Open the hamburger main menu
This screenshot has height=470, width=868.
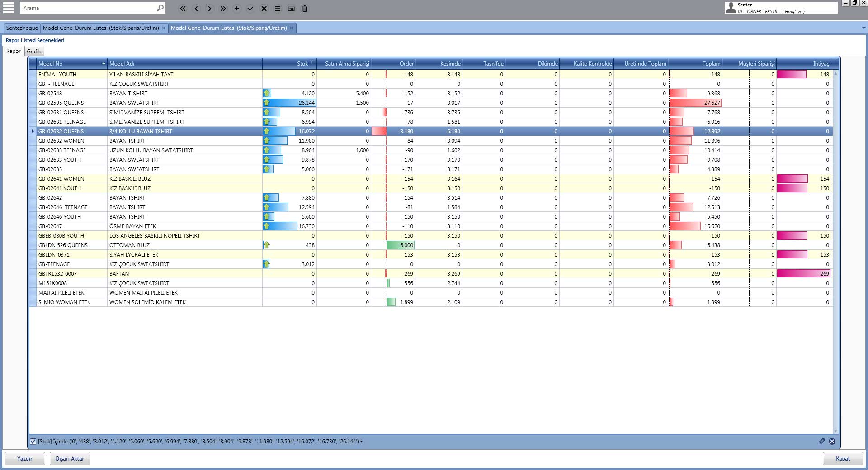pos(9,8)
